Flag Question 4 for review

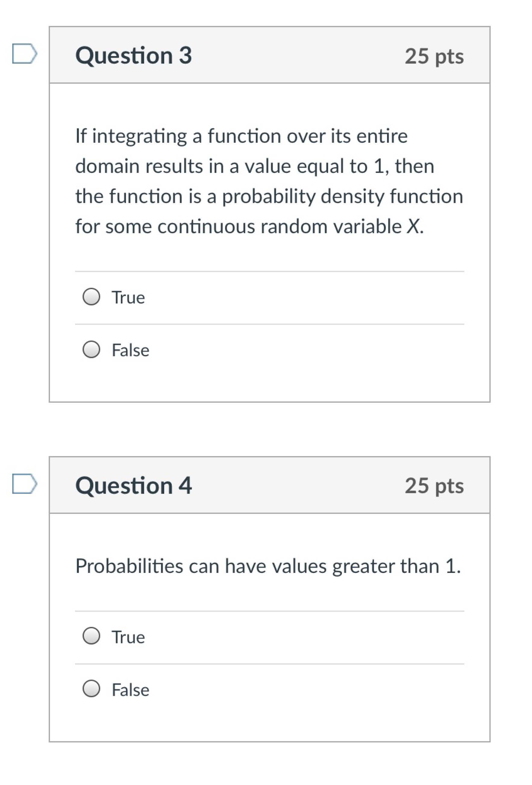[x=24, y=483]
